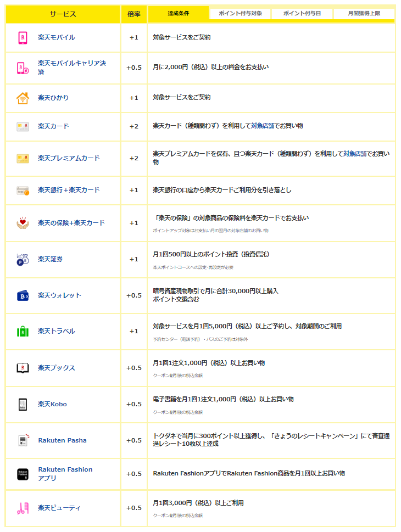The image size is (401, 532).
Task: Open the 楽天ブックス link
Action: click(x=57, y=368)
